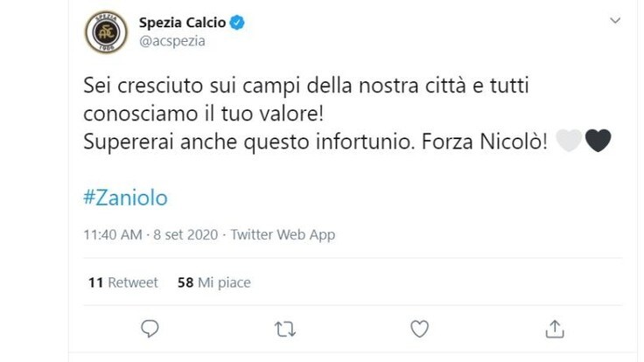The height and width of the screenshot is (362, 644).
Task: View the 58 Mi piace list
Action: (214, 282)
